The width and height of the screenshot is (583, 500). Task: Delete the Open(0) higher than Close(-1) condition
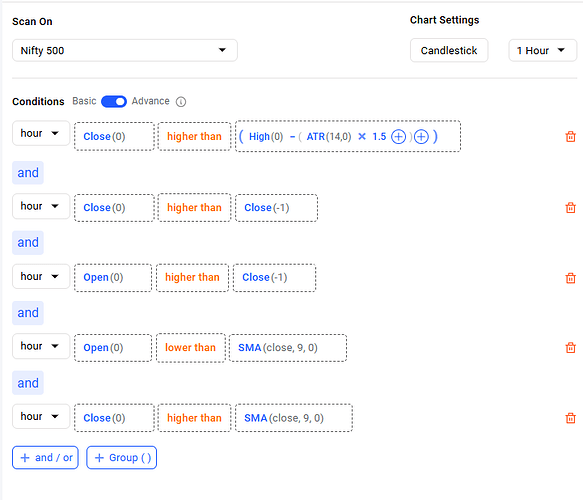(570, 278)
